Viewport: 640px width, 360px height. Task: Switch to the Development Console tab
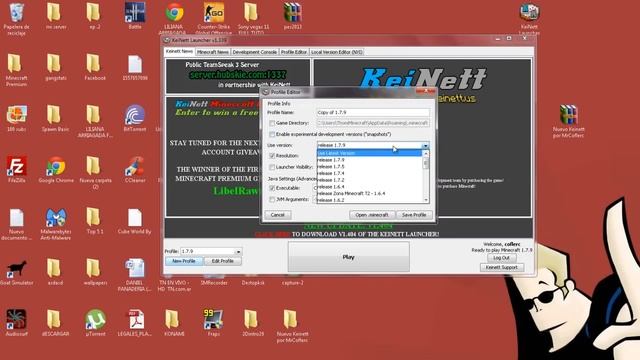pyautogui.click(x=254, y=52)
